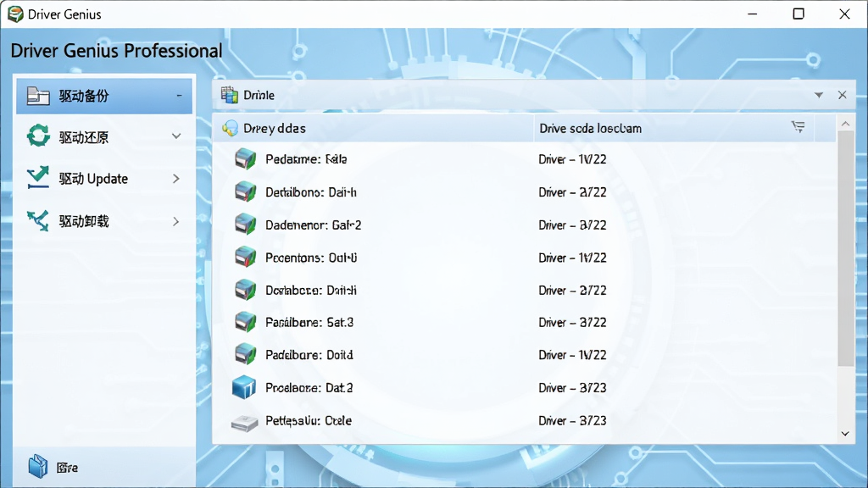Select the 驱动备份 sidebar item

pos(104,96)
